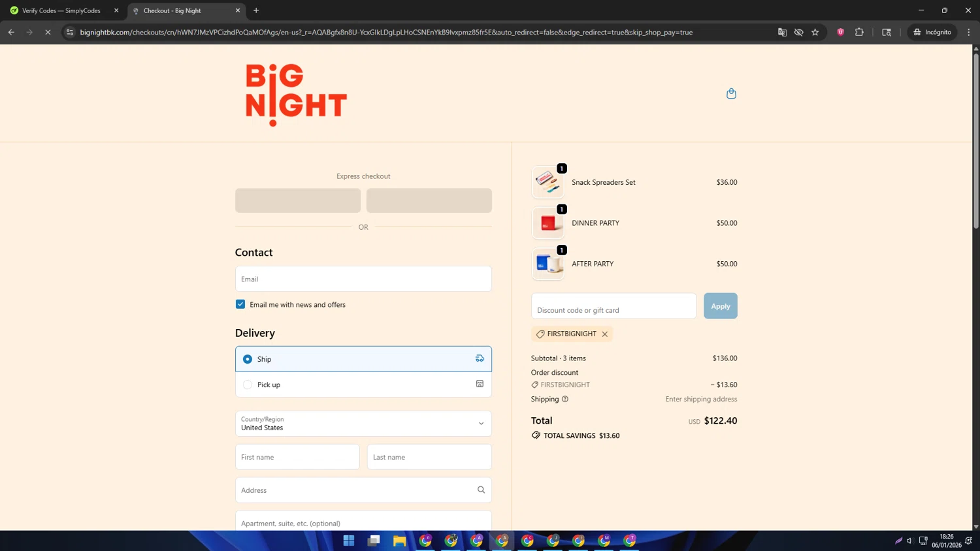This screenshot has height=551, width=980.
Task: Open Task View on the taskbar
Action: pos(374,541)
